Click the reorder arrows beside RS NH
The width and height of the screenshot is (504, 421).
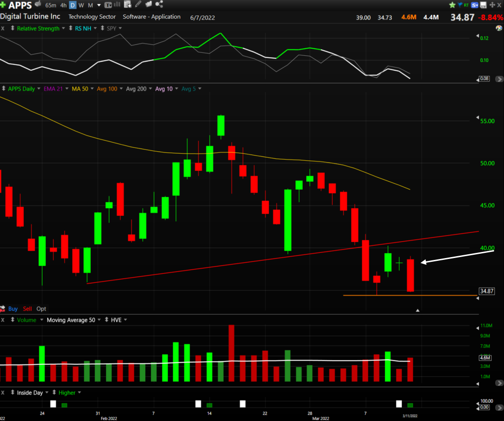point(70,28)
